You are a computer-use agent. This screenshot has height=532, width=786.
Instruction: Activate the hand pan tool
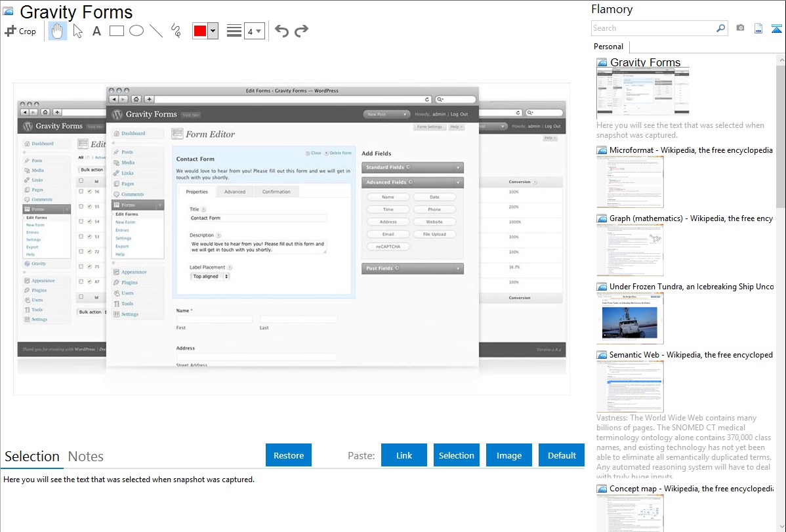tap(58, 31)
